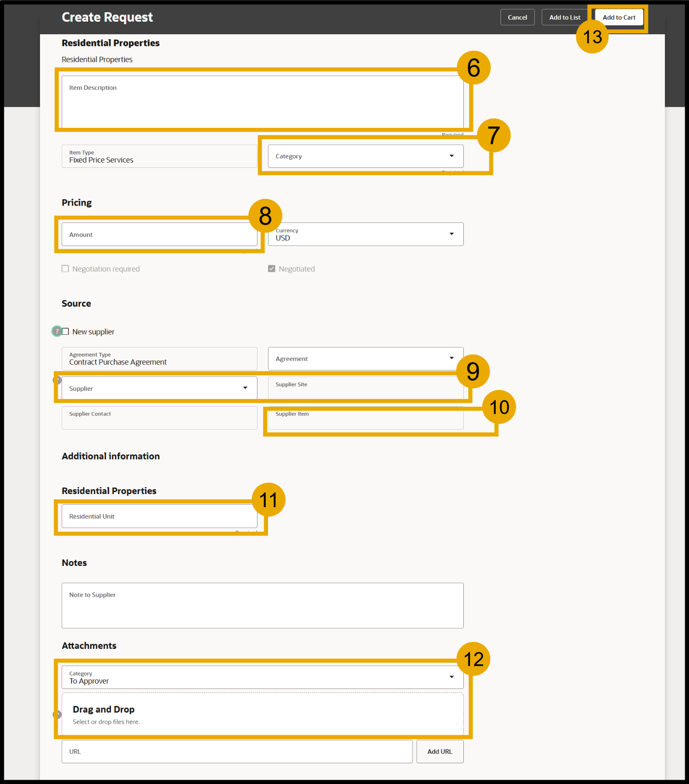Uncheck the Negotiated checkbox
This screenshot has height=784, width=689.
[271, 269]
